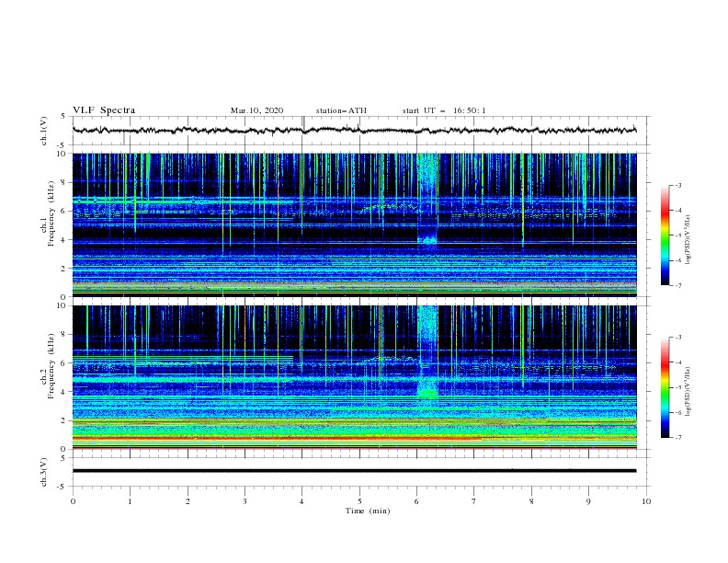Click the "8" kHz tick on ch.1 spectrogram
Image resolution: width=728 pixels, height=563 pixels.
64,182
